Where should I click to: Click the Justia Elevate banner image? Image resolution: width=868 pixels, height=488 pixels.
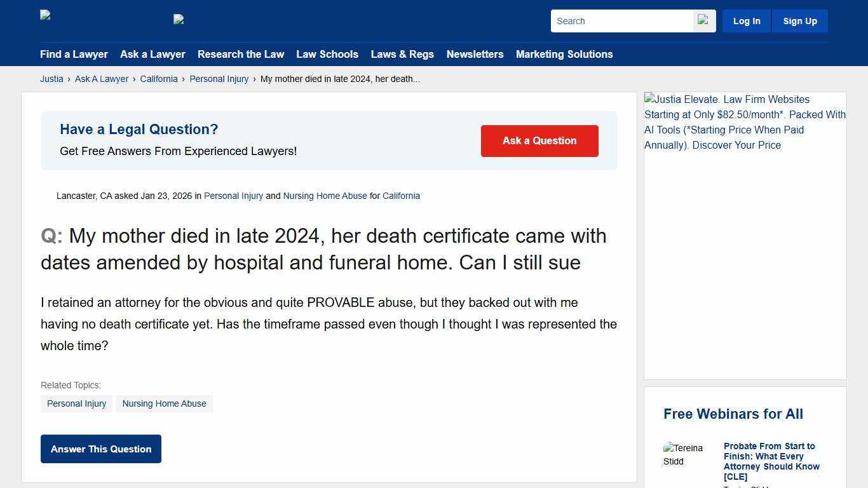point(745,122)
